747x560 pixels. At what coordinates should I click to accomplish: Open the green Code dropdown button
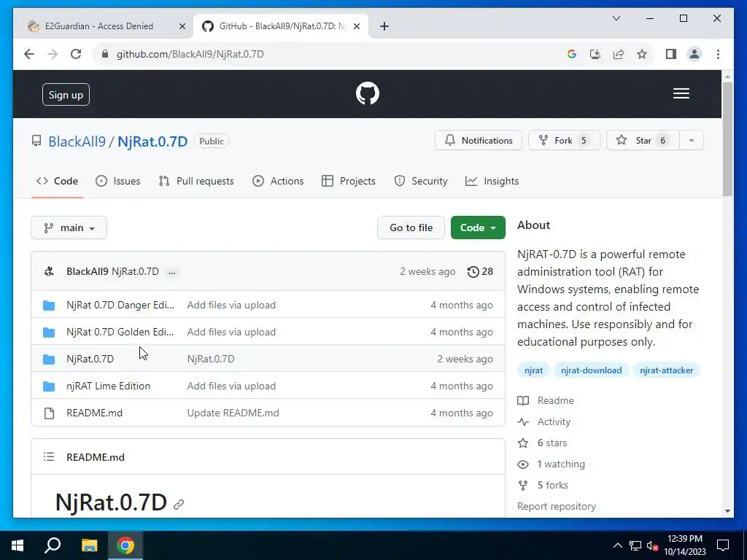(x=478, y=228)
